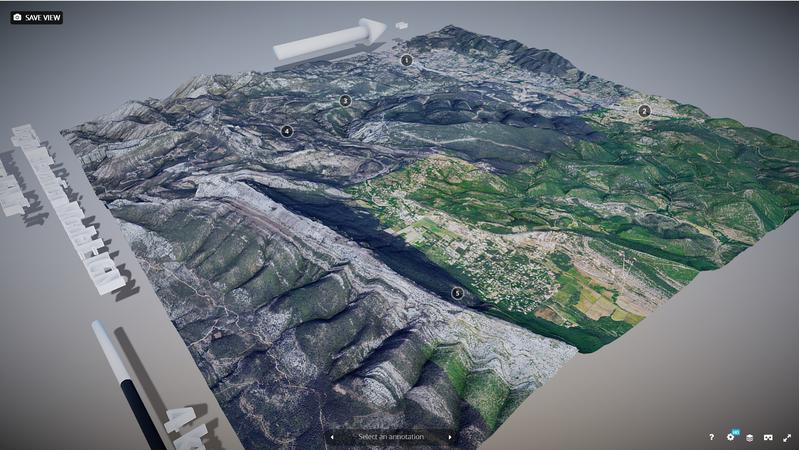Open annotation marker 5 near valley
Screen dimensions: 799x450
pyautogui.click(x=457, y=293)
